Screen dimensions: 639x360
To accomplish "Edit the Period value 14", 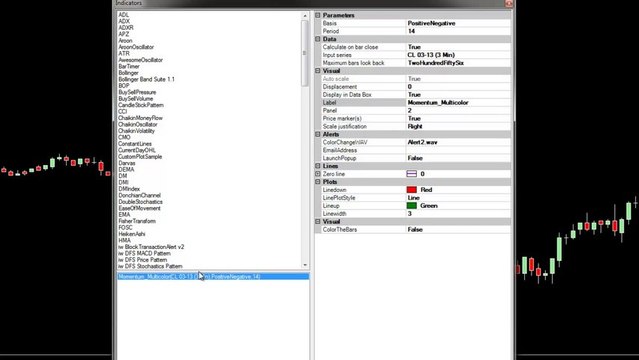I will [x=458, y=31].
